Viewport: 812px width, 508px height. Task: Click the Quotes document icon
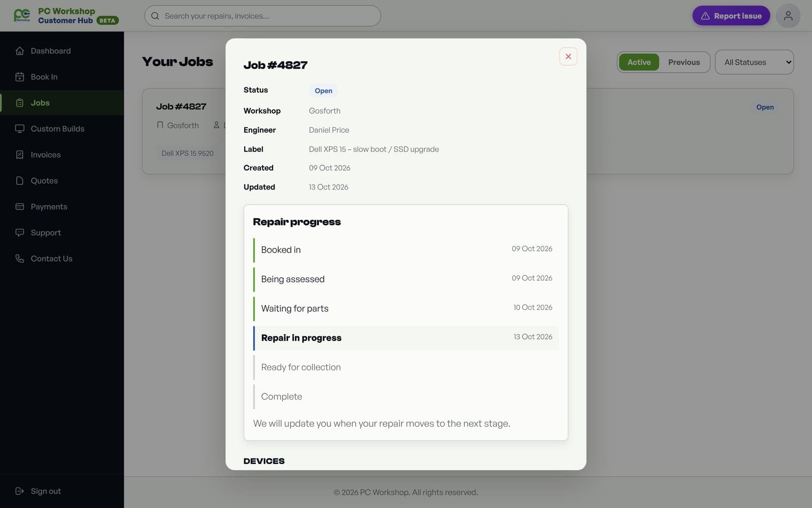(x=20, y=180)
